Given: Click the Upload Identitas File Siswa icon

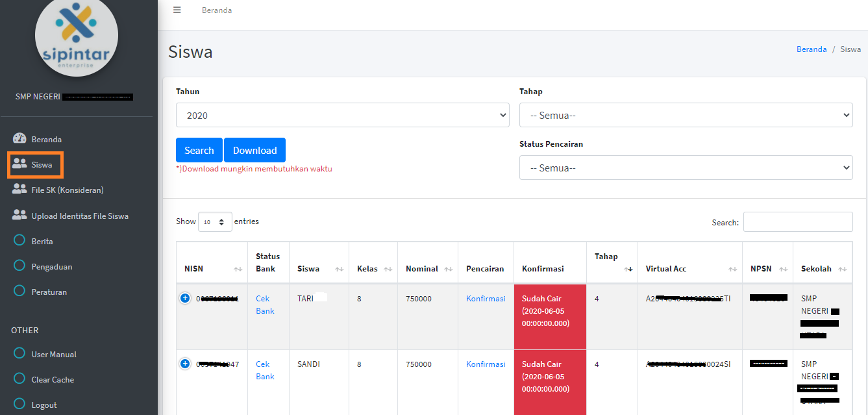Looking at the screenshot, I should (x=19, y=216).
